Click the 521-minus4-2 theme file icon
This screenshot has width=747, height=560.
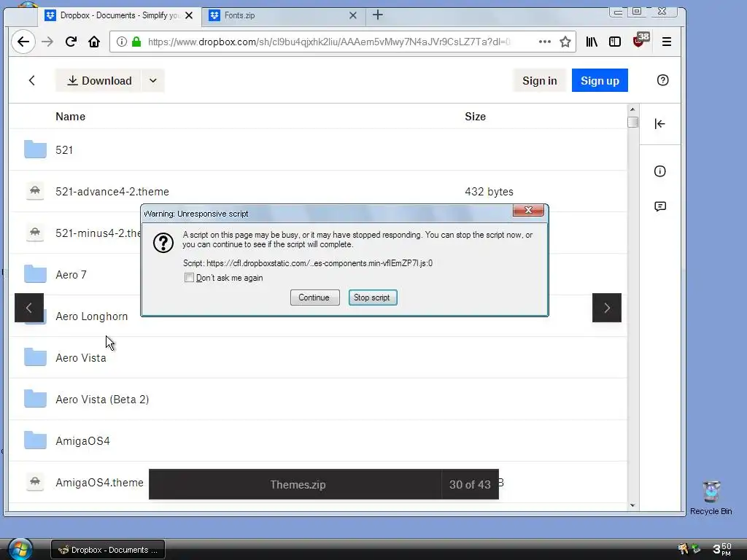pos(35,233)
